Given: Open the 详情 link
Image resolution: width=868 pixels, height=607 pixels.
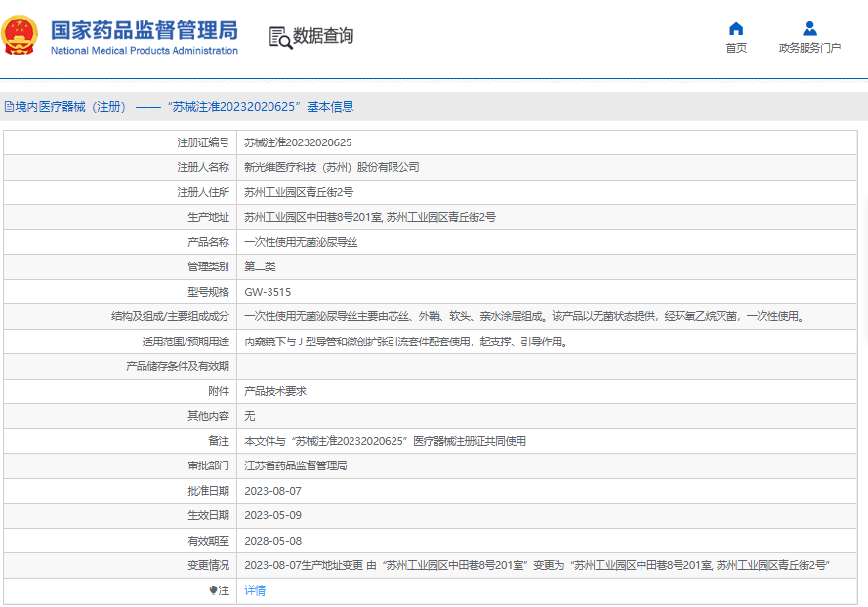Looking at the screenshot, I should click(255, 590).
